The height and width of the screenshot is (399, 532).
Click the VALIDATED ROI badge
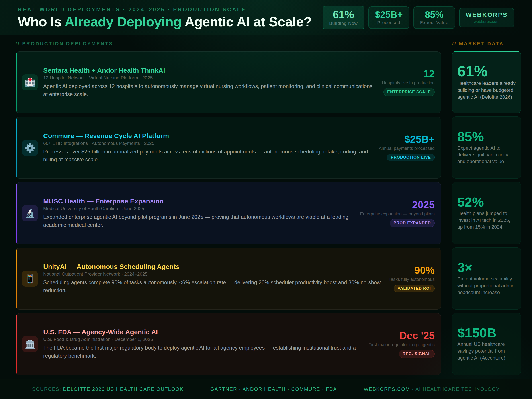pos(414,288)
